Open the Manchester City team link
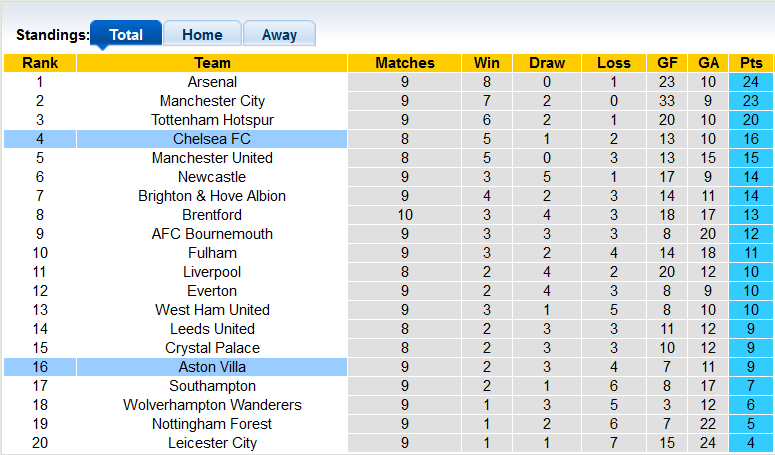Image resolution: width=775 pixels, height=455 pixels. tap(212, 101)
